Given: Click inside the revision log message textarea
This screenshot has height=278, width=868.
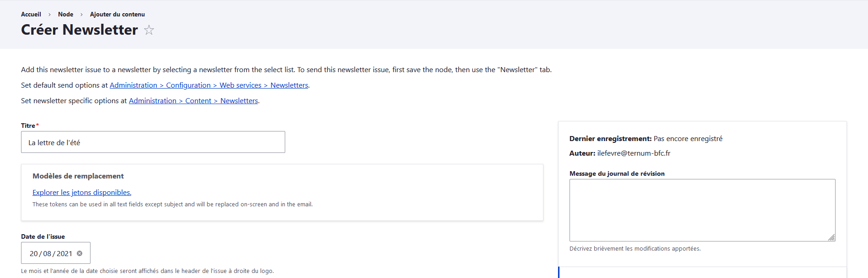Looking at the screenshot, I should pos(702,210).
